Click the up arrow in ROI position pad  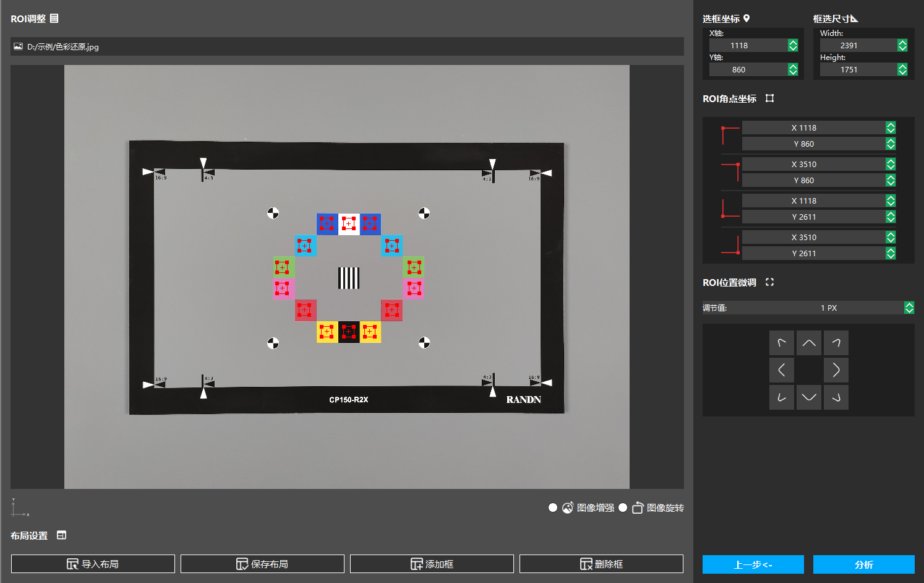tap(808, 343)
